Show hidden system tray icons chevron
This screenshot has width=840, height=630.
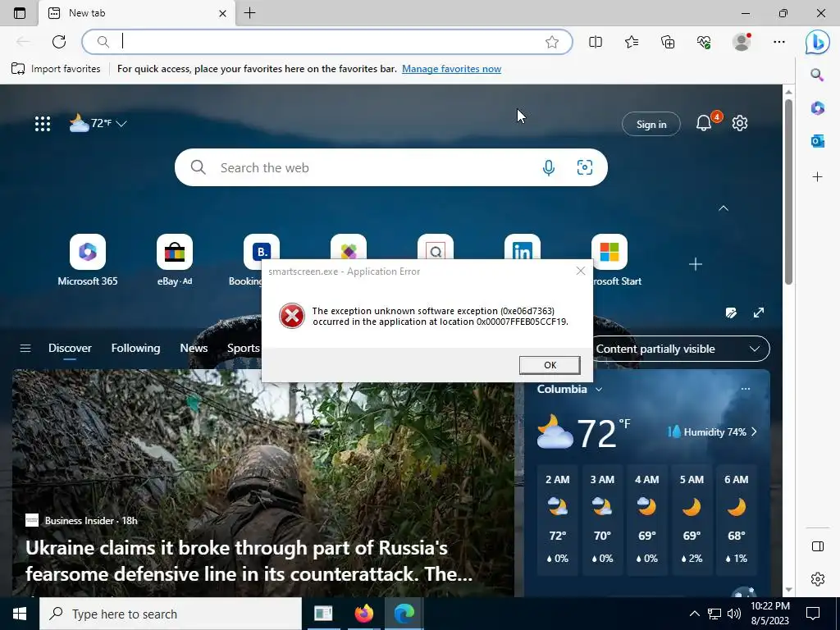[x=694, y=614]
